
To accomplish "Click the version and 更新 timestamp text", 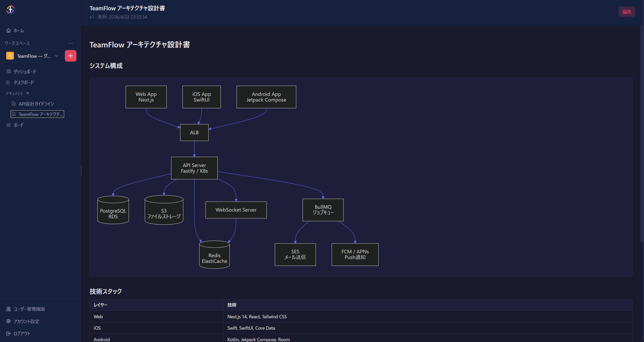I will pos(118,17).
